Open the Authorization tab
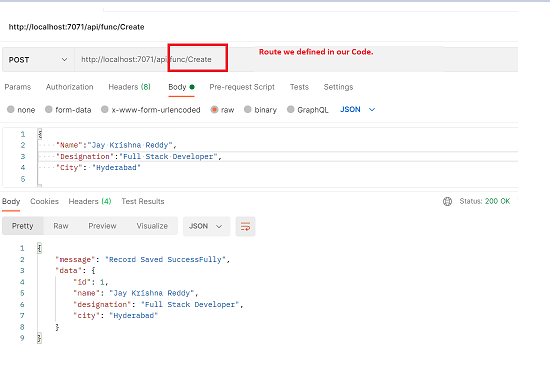 tap(69, 87)
